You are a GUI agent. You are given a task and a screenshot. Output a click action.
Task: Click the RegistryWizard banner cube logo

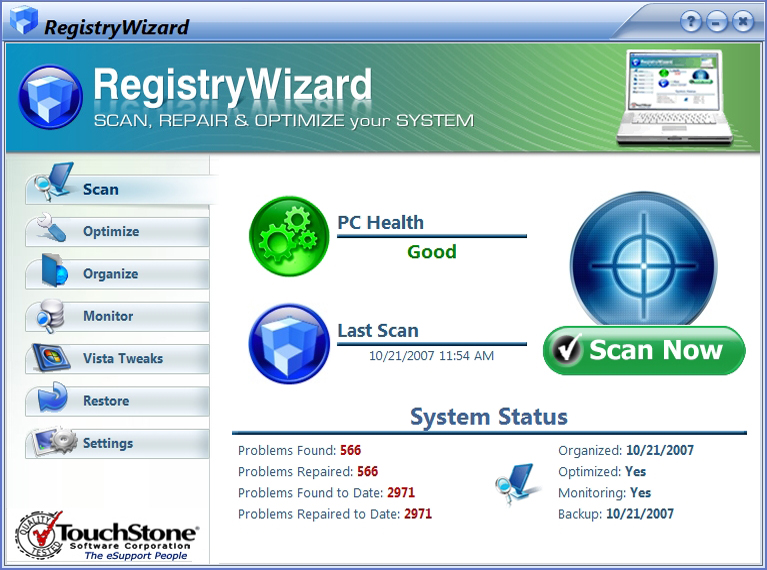pos(50,97)
